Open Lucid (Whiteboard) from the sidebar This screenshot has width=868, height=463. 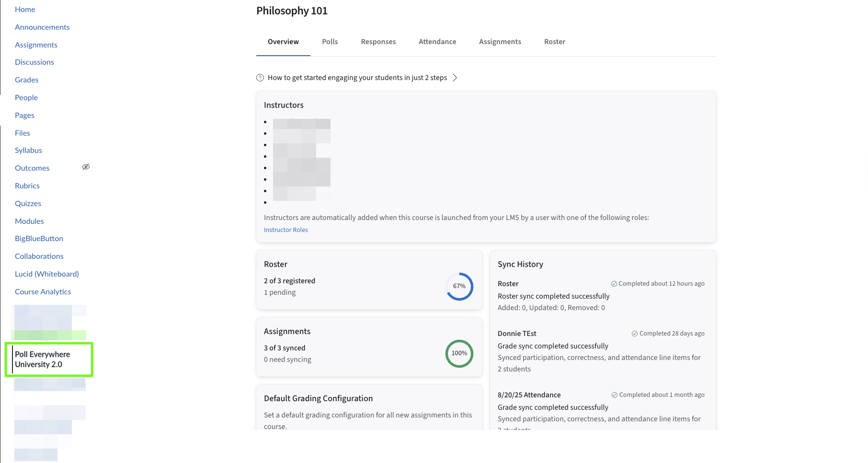pyautogui.click(x=47, y=274)
